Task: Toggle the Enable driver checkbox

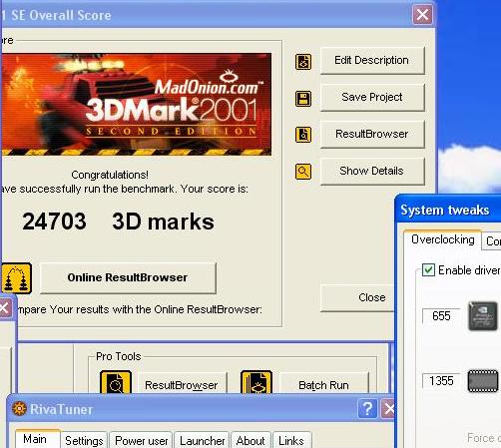Action: point(428,269)
